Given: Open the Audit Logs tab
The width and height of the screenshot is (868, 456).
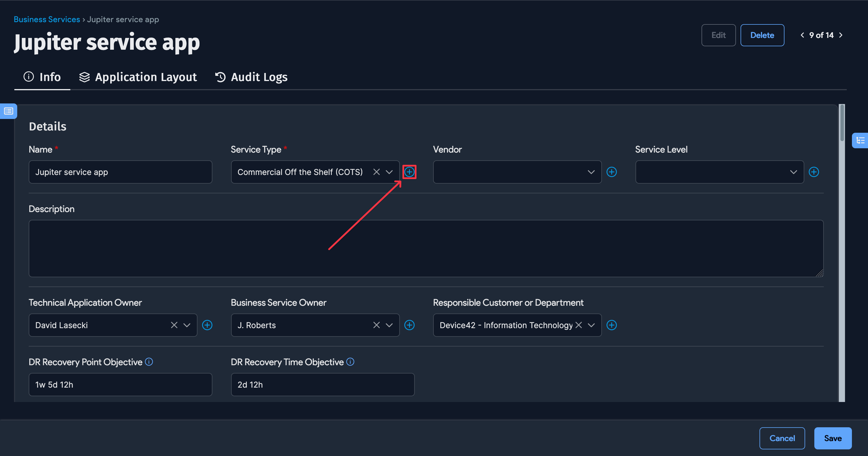Looking at the screenshot, I should click(251, 77).
